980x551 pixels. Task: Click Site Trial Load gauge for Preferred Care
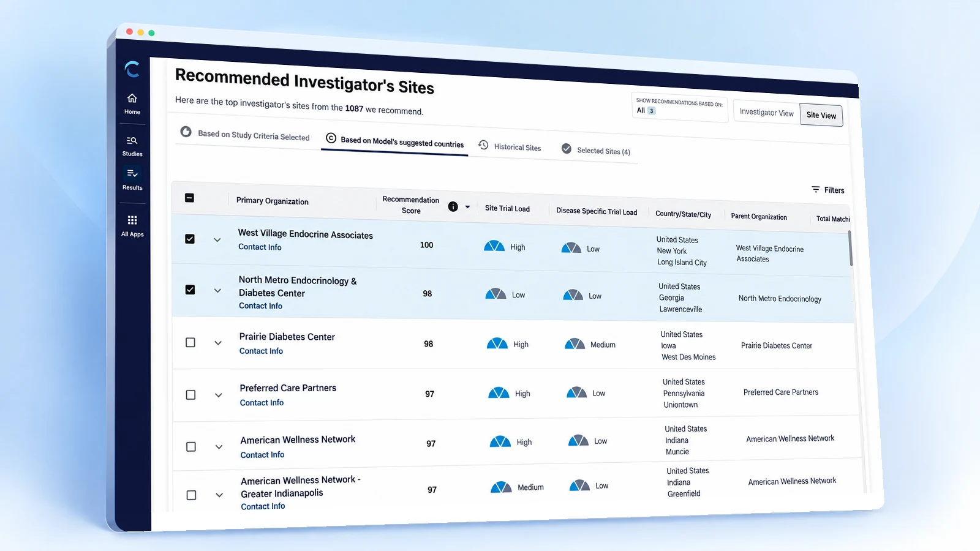499,392
